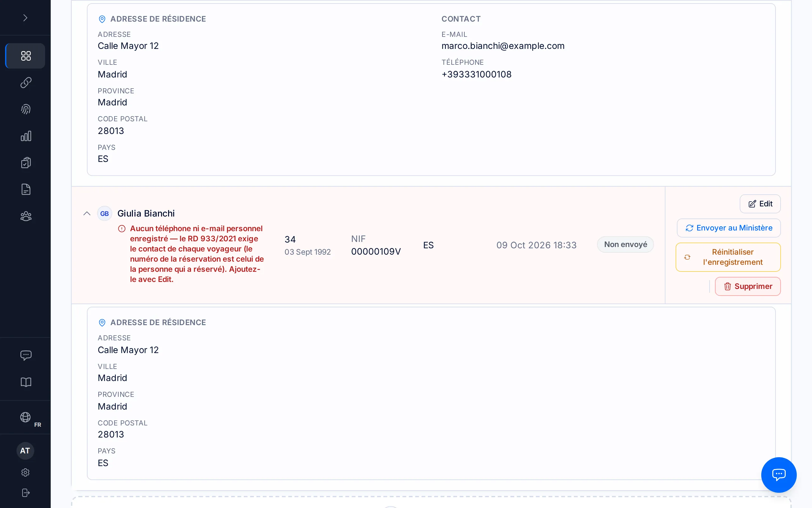Click the red warning icon beside alert
Image resolution: width=812 pixels, height=508 pixels.
click(x=122, y=229)
